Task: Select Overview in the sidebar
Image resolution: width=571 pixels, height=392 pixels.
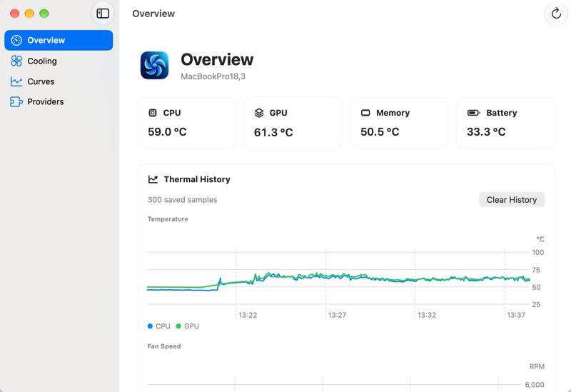Action: point(59,40)
